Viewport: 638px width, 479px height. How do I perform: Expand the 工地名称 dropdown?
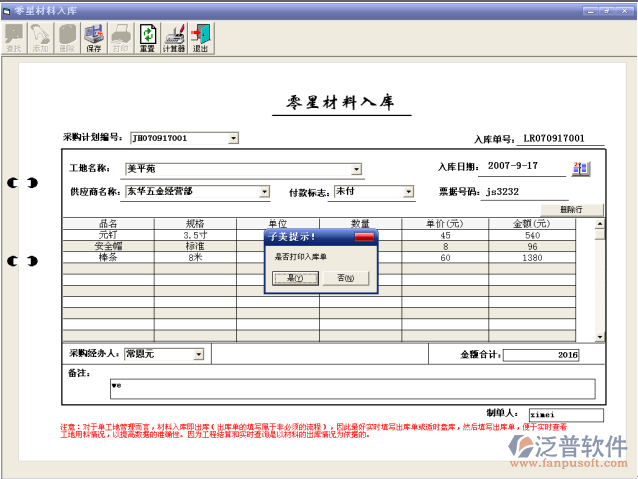[x=356, y=169]
